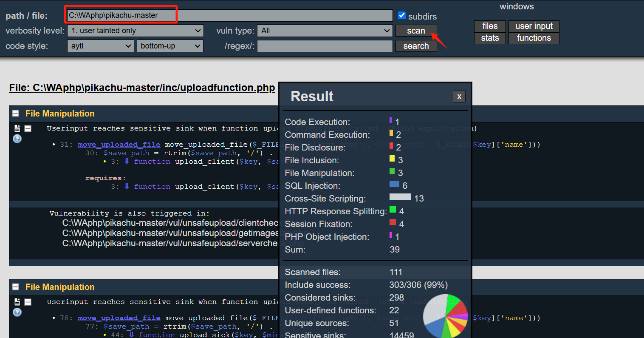Open the vuln type dropdown
644x338 pixels.
tap(325, 31)
